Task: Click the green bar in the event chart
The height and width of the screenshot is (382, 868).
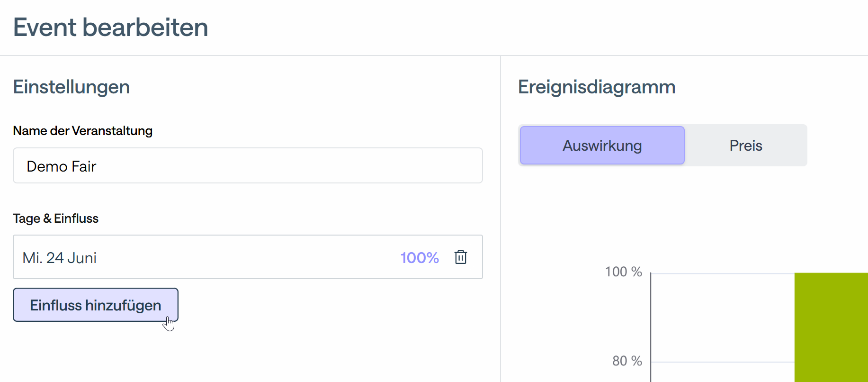Action: [831, 327]
